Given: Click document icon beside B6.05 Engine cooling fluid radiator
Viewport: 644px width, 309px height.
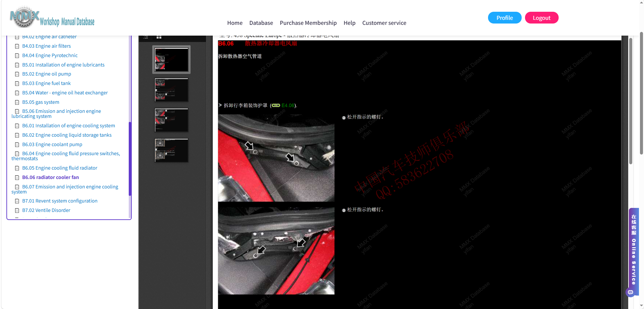Looking at the screenshot, I should tap(17, 168).
